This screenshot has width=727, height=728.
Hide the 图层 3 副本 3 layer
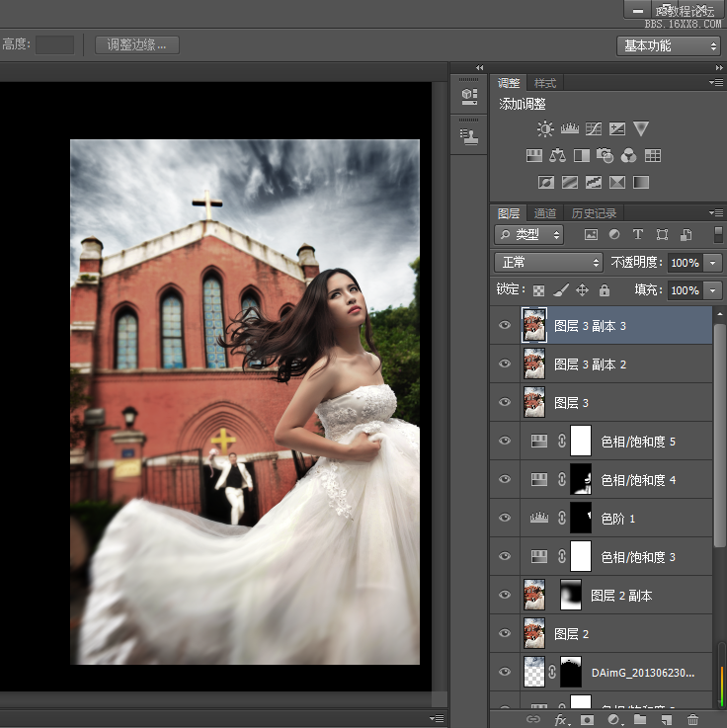(505, 325)
